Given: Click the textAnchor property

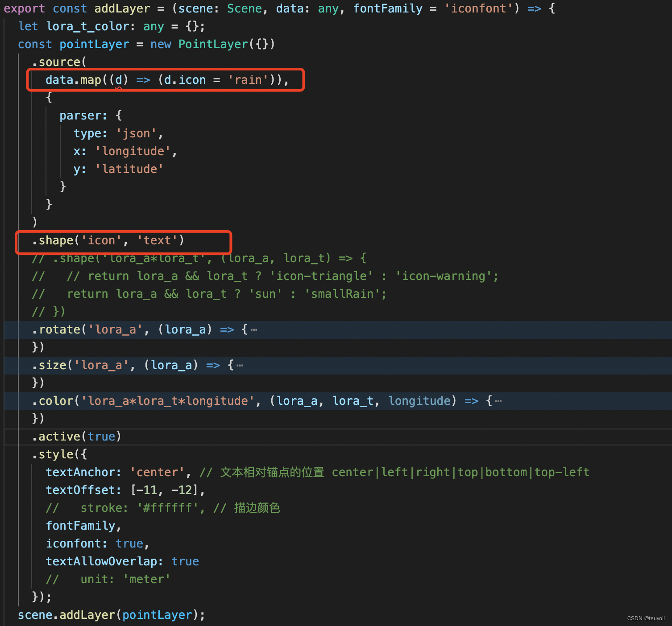Looking at the screenshot, I should (x=80, y=473).
